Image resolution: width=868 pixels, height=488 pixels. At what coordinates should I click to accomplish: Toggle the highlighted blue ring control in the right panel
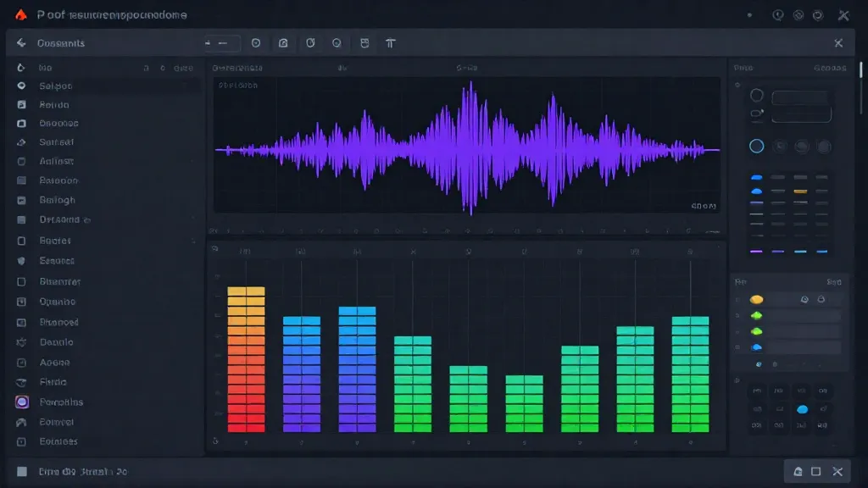pyautogui.click(x=756, y=145)
